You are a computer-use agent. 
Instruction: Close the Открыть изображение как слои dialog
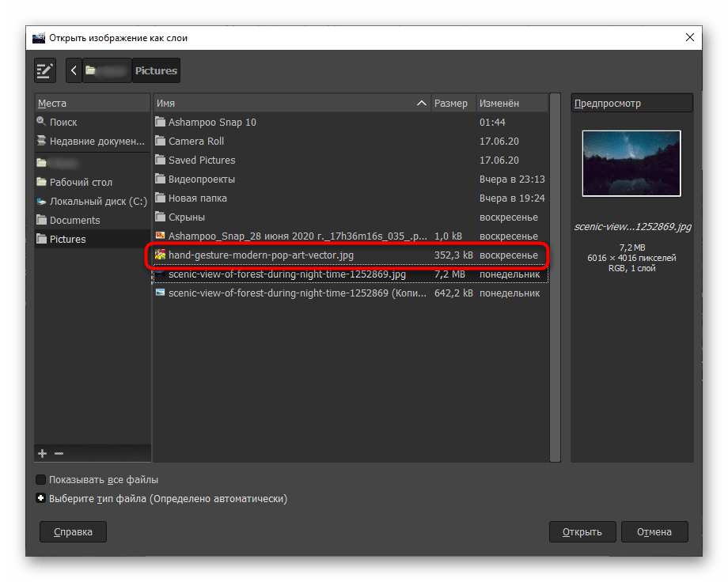690,38
